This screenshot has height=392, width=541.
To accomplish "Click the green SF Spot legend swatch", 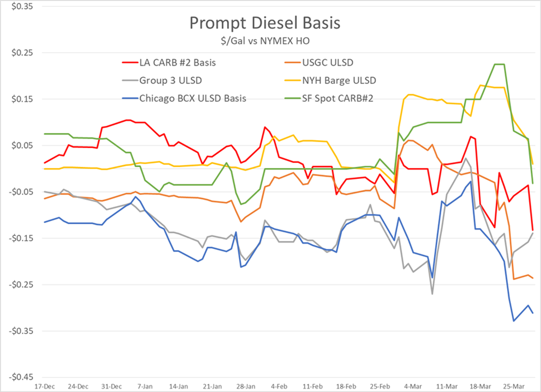I will tap(292, 98).
